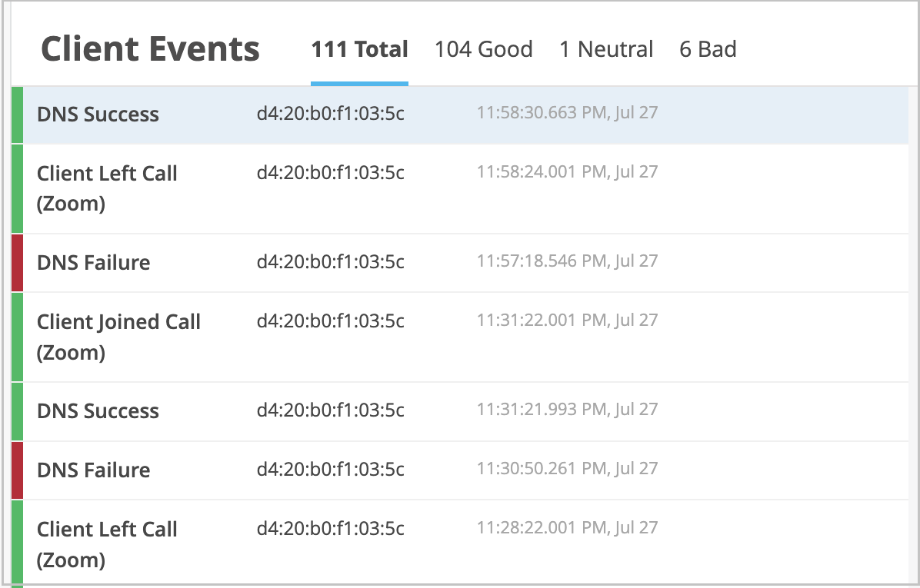Click the timestamp 11:57:18.546 PM, Jul 27

pos(567,261)
